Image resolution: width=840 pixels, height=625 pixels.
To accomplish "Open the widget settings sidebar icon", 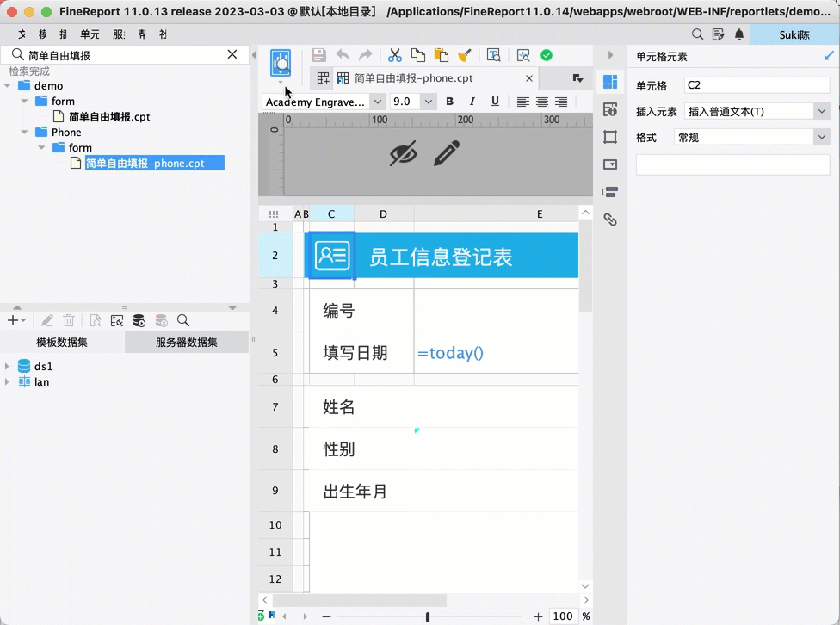I will pos(610,164).
